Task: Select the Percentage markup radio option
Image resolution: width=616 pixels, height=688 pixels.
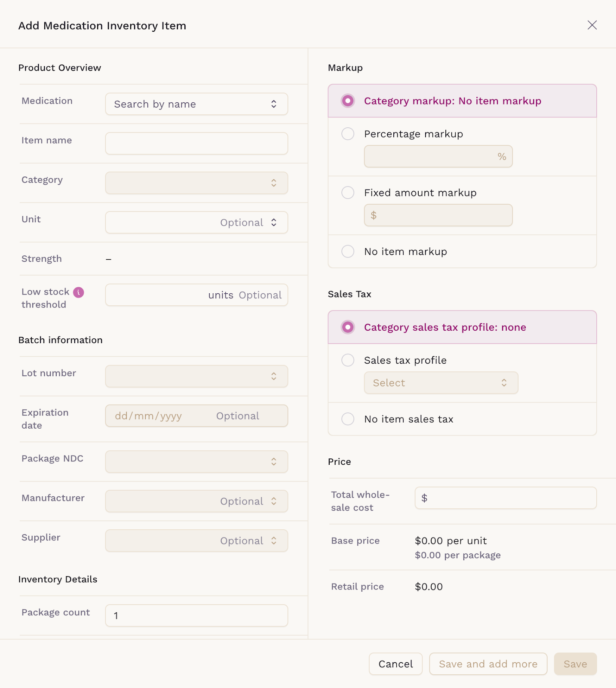Action: (348, 134)
